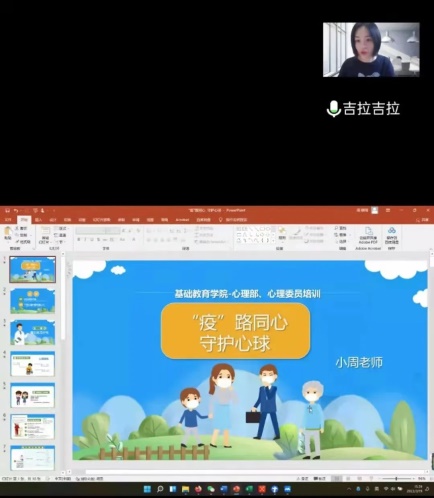Open File Explorer from the taskbar
Screen dimensions: 434x498
185,489
